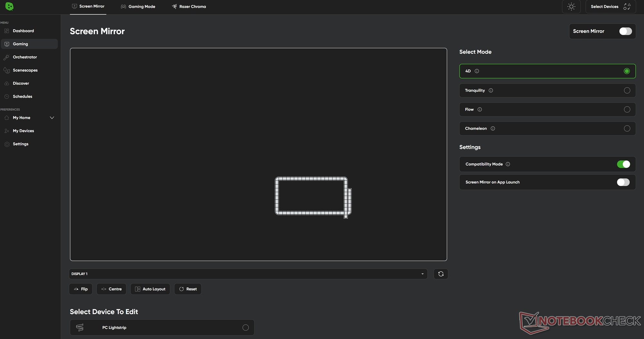
Task: Open Schedules from sidebar
Action: (x=29, y=97)
